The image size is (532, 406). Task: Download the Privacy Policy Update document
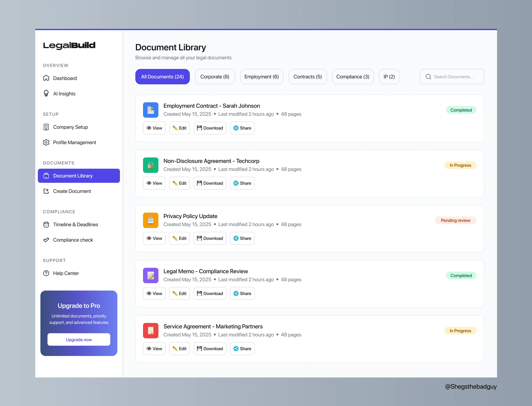210,238
